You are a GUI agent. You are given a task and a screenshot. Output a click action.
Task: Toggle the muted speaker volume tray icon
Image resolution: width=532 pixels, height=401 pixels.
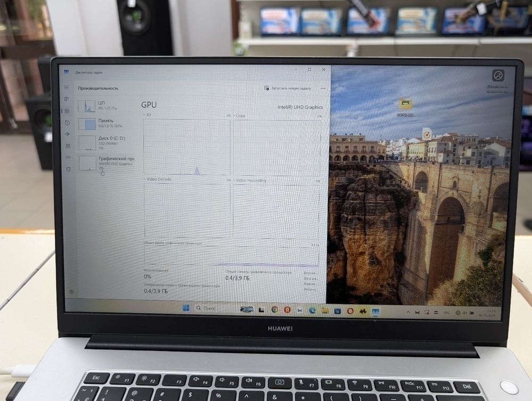tap(464, 313)
